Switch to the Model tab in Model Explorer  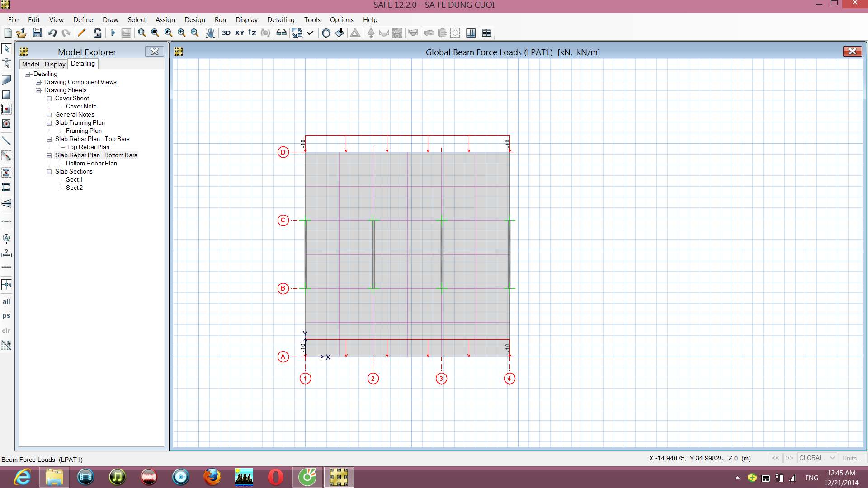click(x=31, y=64)
